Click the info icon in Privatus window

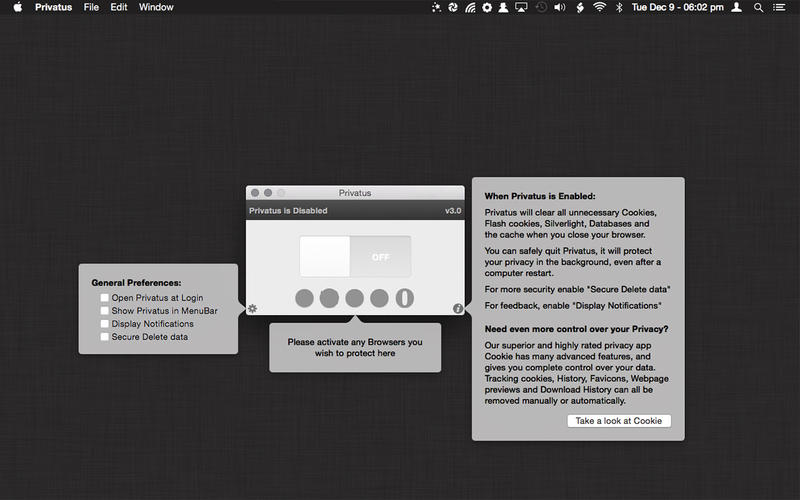(x=458, y=309)
